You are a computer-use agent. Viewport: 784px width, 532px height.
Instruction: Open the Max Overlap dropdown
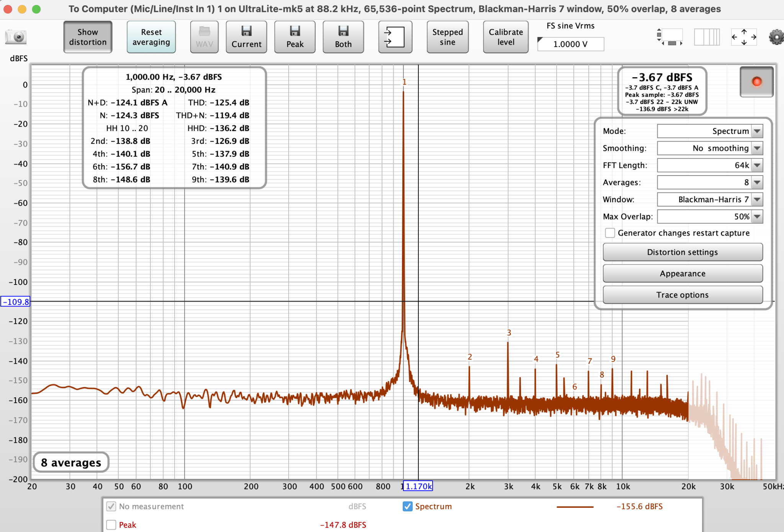tap(710, 216)
